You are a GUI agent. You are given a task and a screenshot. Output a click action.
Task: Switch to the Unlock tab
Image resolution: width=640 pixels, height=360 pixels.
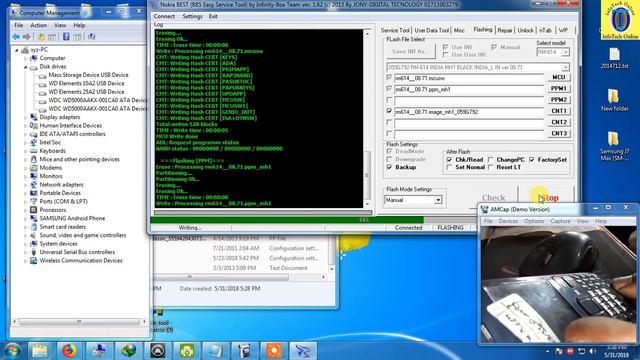point(525,31)
